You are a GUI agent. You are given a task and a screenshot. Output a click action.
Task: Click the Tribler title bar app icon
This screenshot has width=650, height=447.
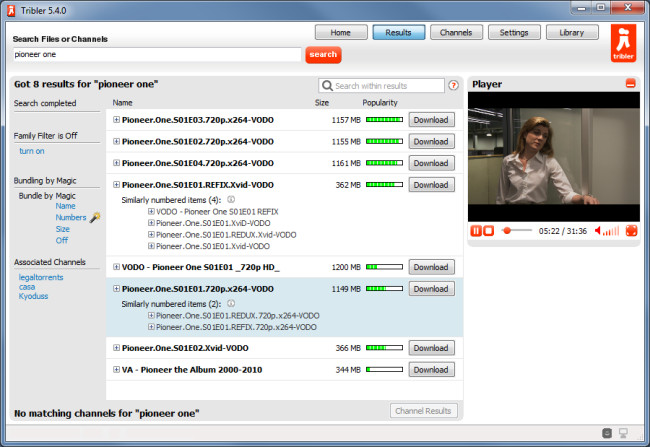click(11, 10)
